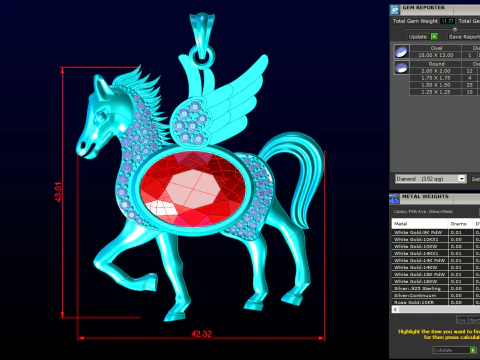Click the quantity 12 cell in gem table
Image resolution: width=480 pixels, height=360 pixels.
click(470, 71)
